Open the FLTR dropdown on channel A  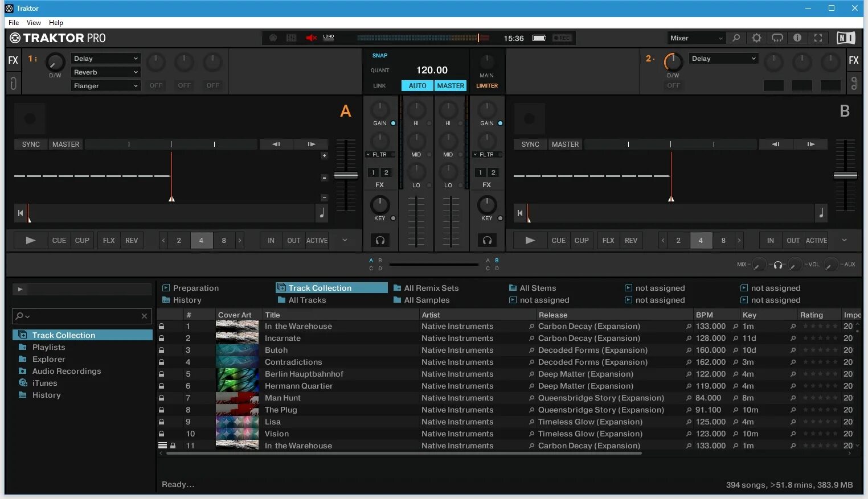[379, 154]
